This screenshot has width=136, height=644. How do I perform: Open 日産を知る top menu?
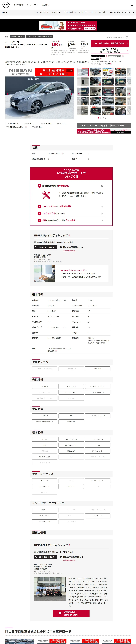point(46,5)
